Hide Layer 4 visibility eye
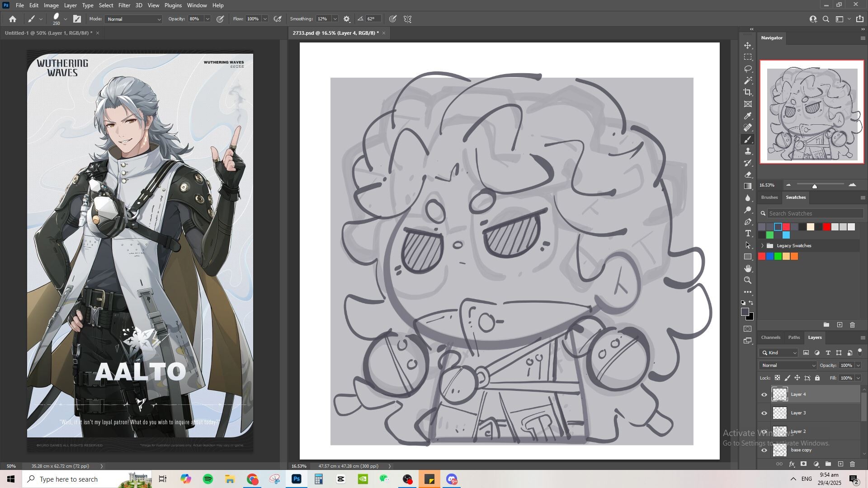Viewport: 868px width, 488px height. click(x=764, y=395)
